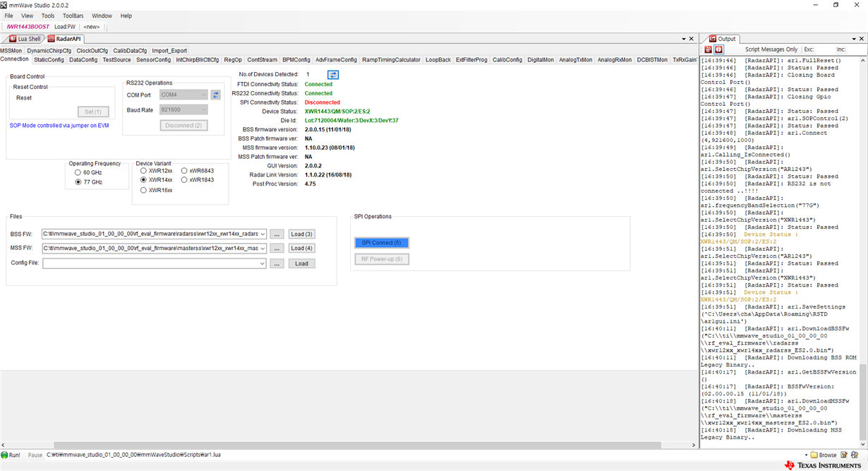
Task: Expand the Config File dropdown
Action: [263, 263]
